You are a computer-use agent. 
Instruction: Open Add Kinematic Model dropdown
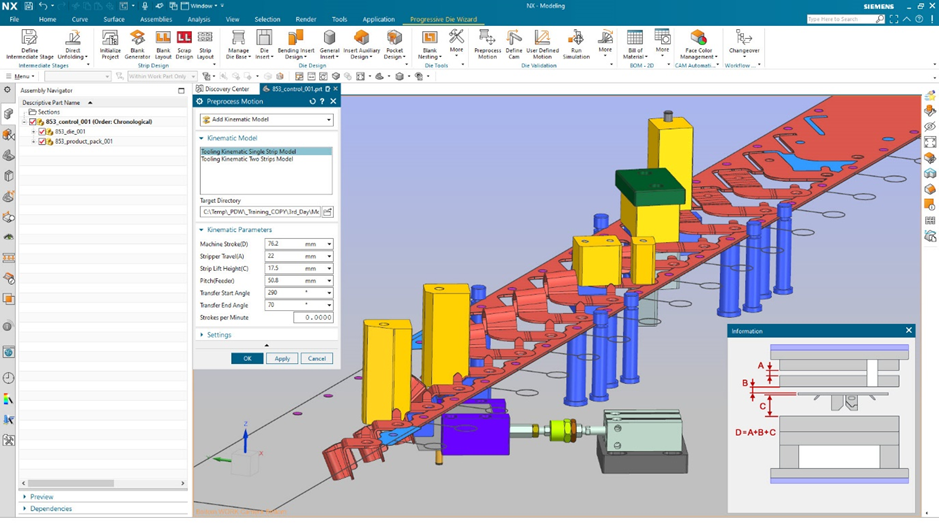(266, 120)
